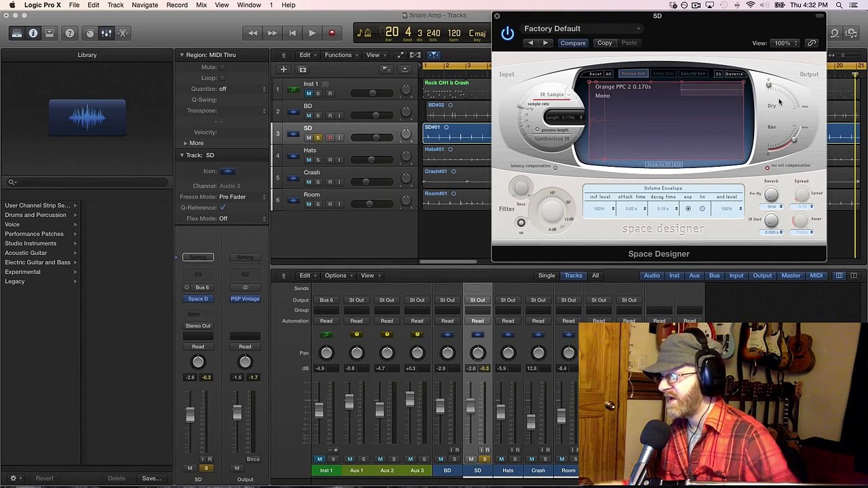The image size is (868, 488).
Task: Select previous preset in Space Designer
Action: [530, 43]
